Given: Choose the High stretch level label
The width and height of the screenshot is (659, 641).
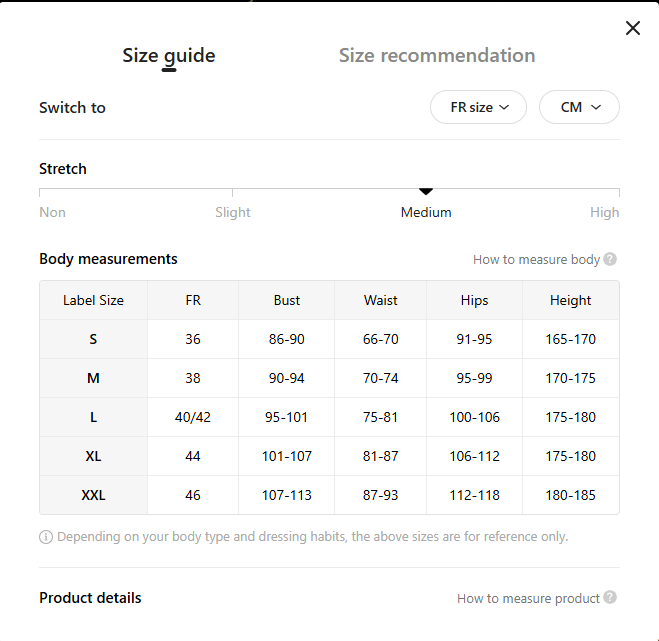Looking at the screenshot, I should coord(604,212).
